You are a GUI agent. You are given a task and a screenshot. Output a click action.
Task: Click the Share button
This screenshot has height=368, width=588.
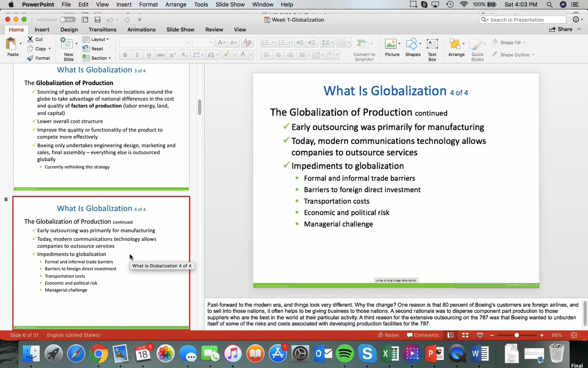(561, 29)
